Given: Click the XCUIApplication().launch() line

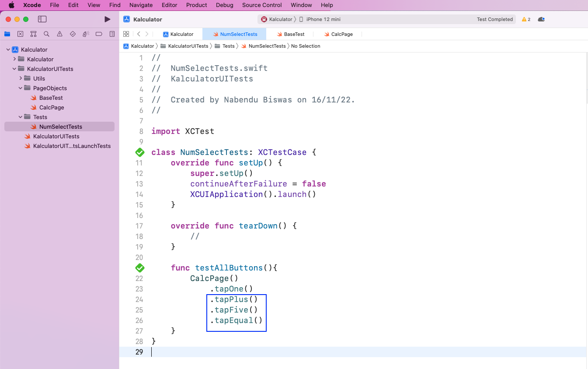Looking at the screenshot, I should pyautogui.click(x=253, y=194).
